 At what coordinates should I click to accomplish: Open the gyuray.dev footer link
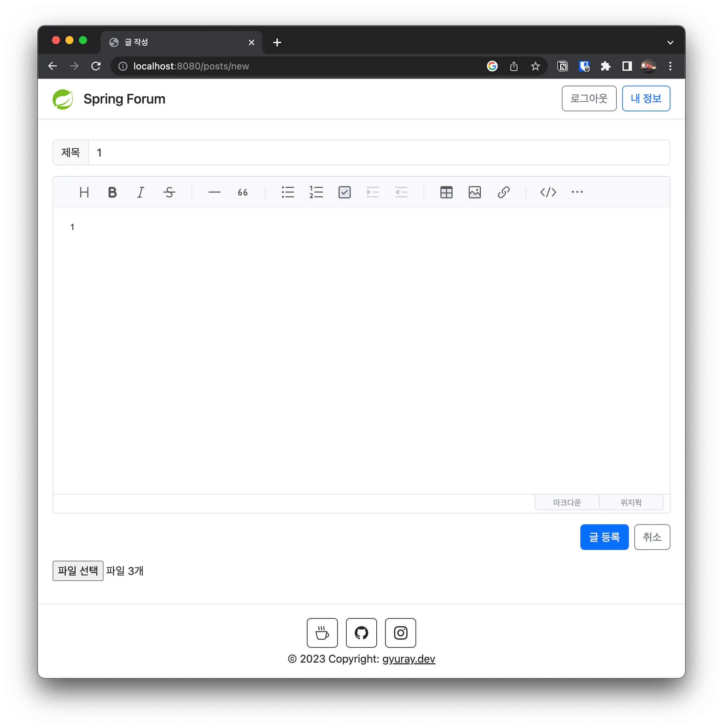point(408,659)
